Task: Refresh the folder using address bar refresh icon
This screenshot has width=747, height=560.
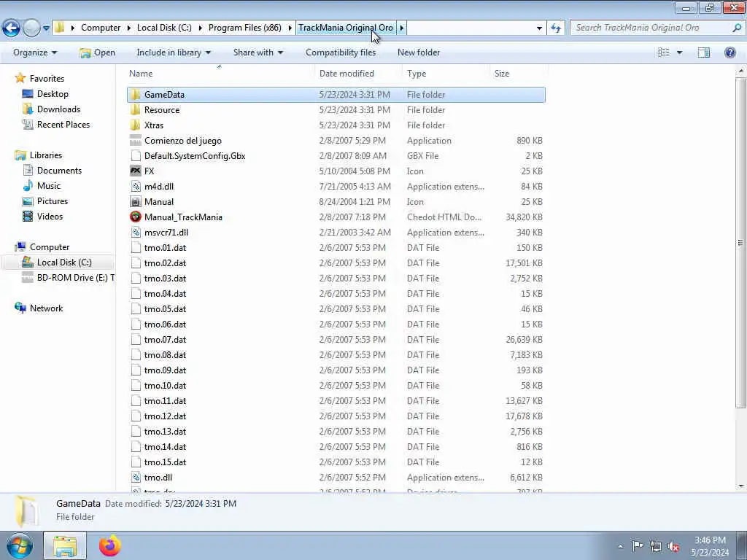Action: 555,28
